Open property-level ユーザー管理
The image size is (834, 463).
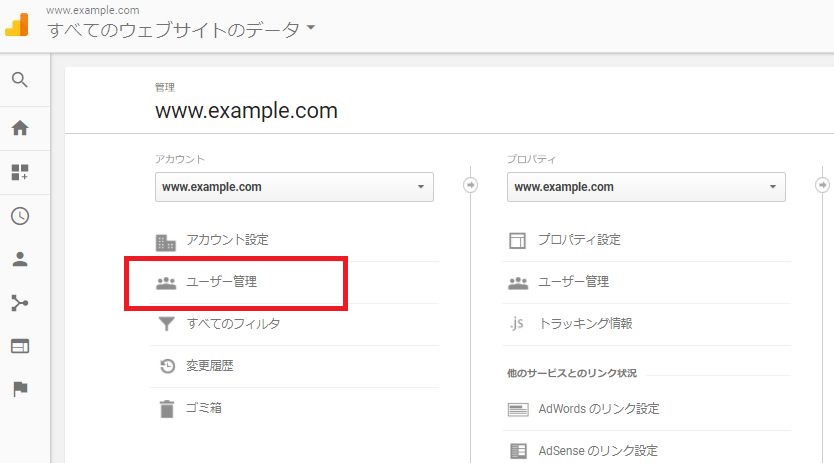[x=573, y=282]
